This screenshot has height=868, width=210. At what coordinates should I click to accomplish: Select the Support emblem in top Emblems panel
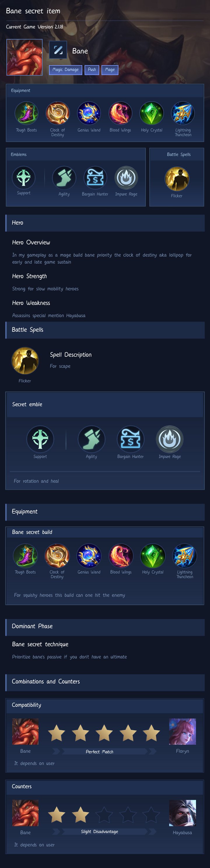(x=24, y=177)
